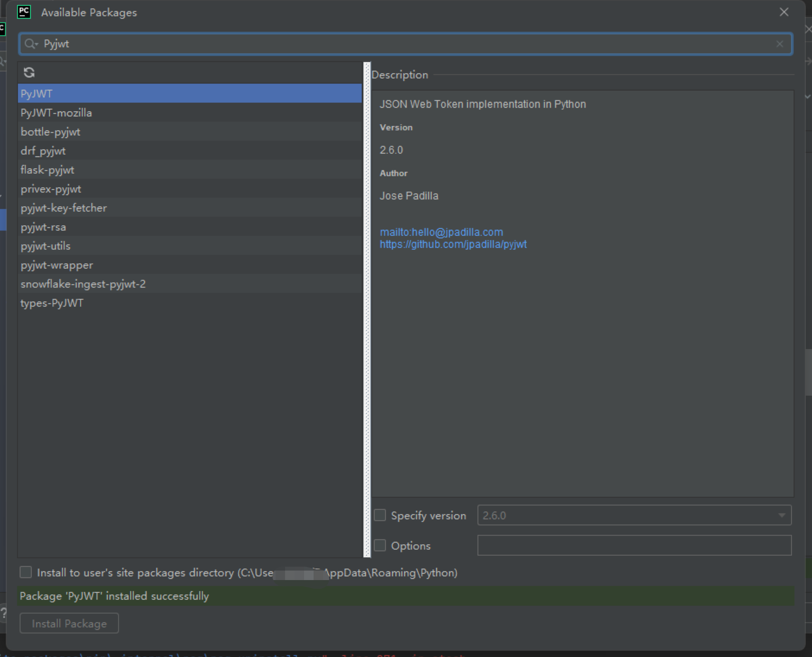Viewport: 812px width, 657px height.
Task: Open the version 2.6.0 dropdown
Action: 634,515
